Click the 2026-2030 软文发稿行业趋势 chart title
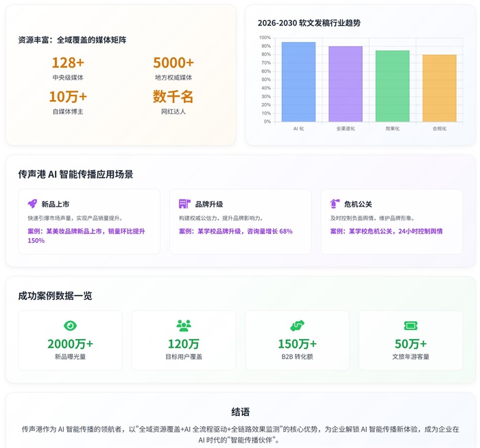 click(309, 23)
